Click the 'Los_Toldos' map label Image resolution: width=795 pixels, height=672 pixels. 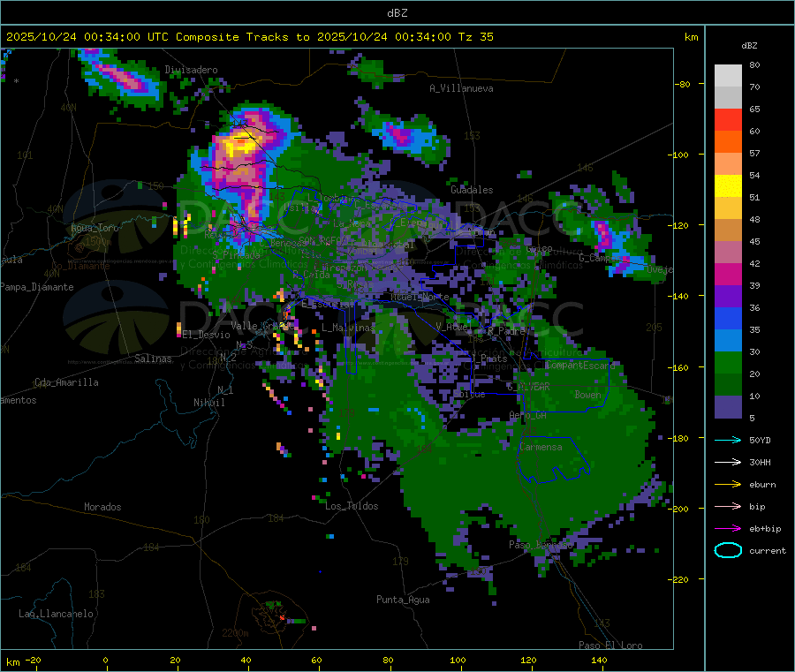352,506
